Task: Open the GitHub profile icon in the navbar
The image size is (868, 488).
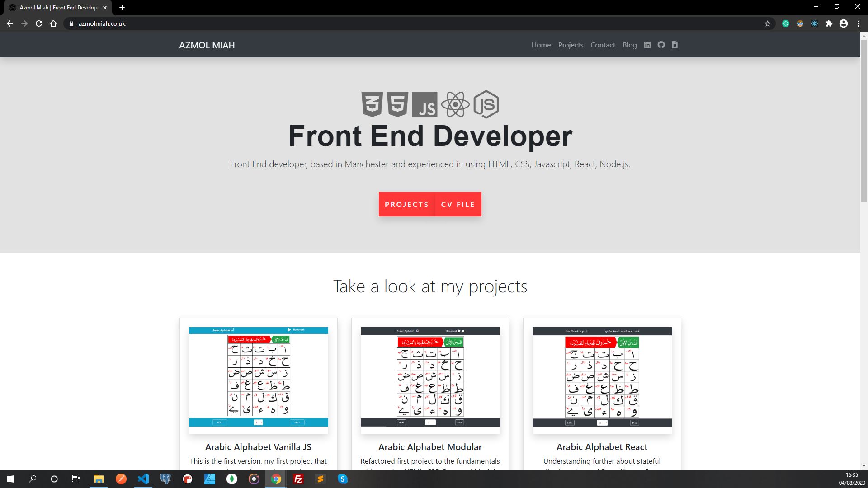Action: 661,45
